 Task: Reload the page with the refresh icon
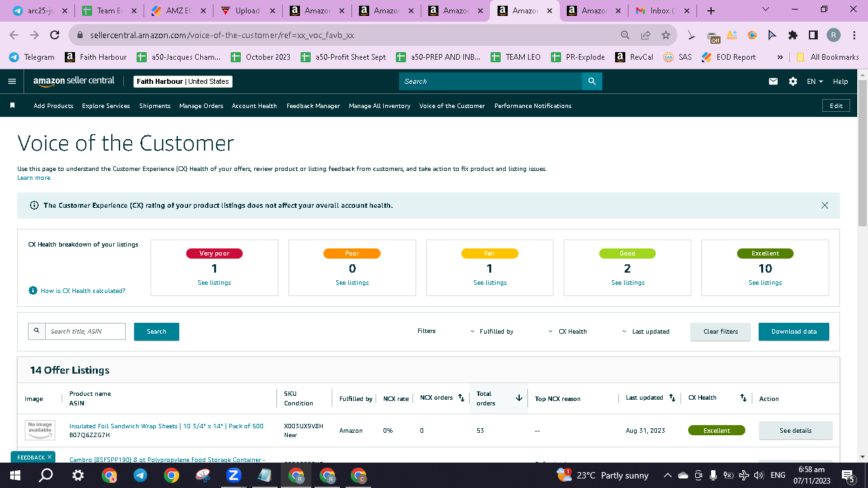55,35
